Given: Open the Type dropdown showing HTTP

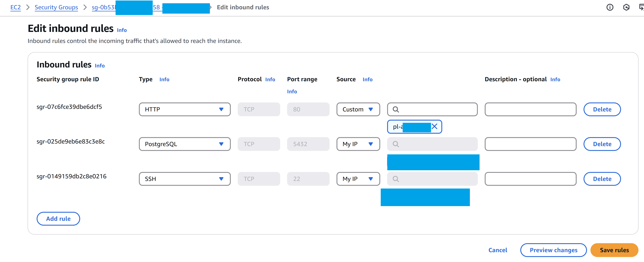Looking at the screenshot, I should click(x=184, y=109).
